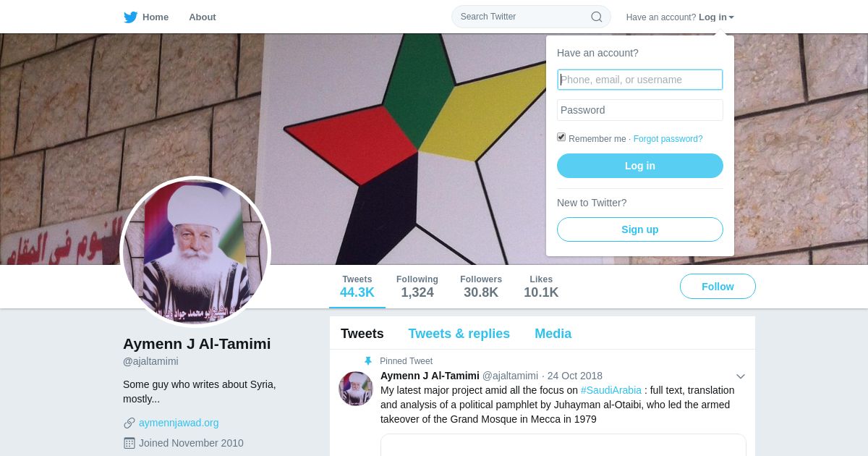Open the About menu item

(x=203, y=17)
